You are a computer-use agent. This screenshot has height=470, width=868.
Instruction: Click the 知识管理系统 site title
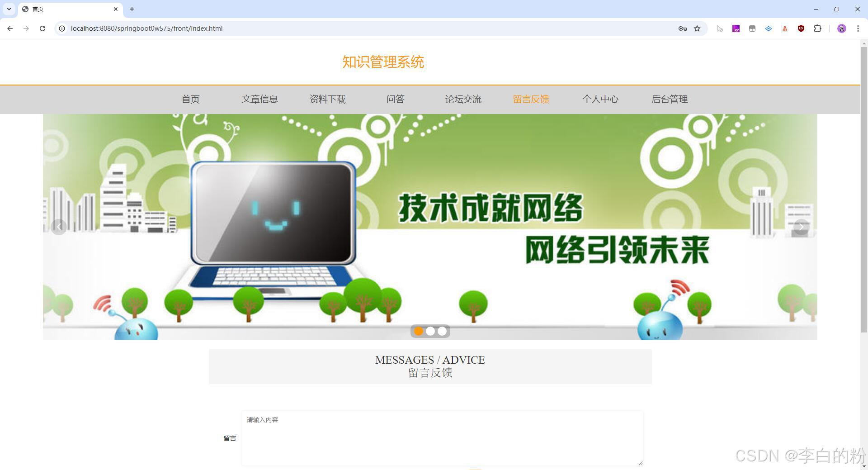[x=383, y=62]
